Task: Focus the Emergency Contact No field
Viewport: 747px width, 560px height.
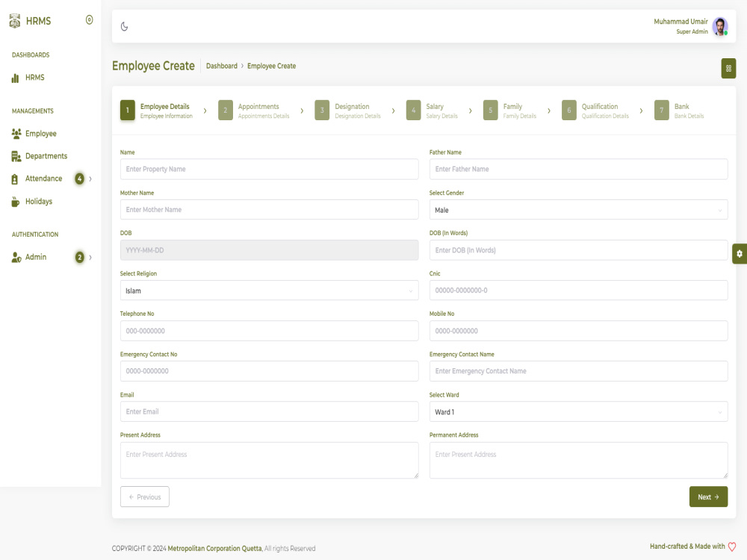Action: (269, 371)
